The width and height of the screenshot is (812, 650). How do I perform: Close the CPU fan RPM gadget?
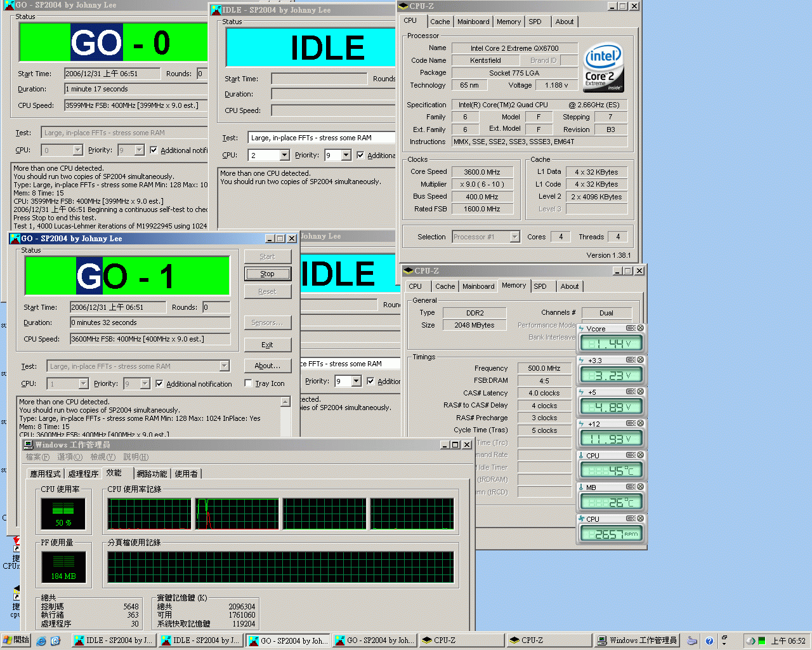[x=640, y=519]
